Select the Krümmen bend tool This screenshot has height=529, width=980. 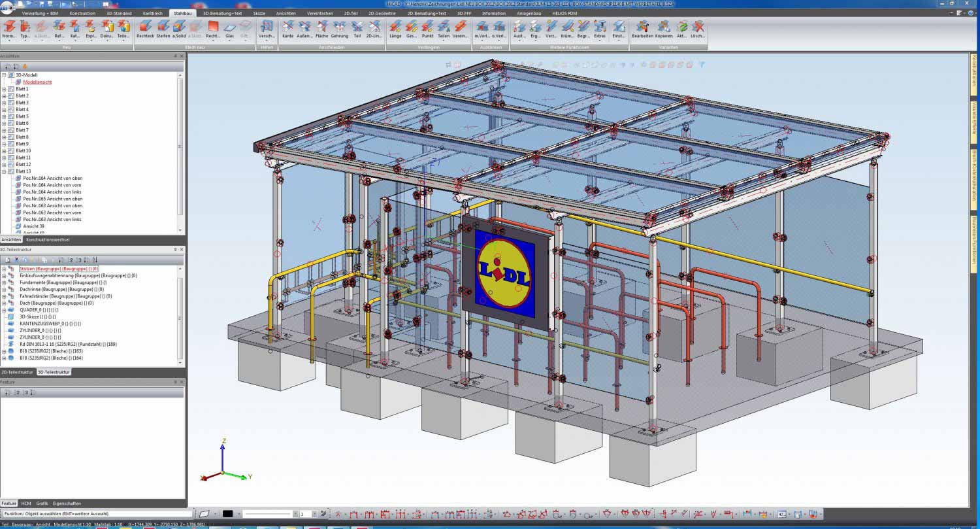[568, 29]
